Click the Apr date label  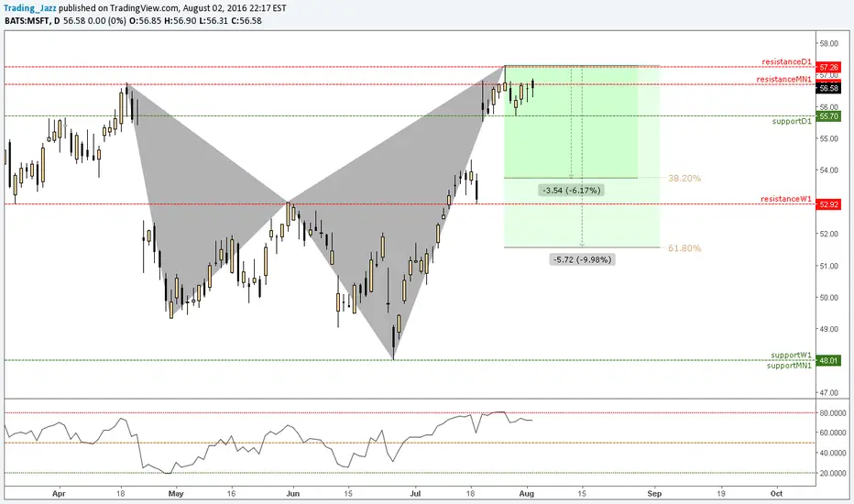[59, 494]
